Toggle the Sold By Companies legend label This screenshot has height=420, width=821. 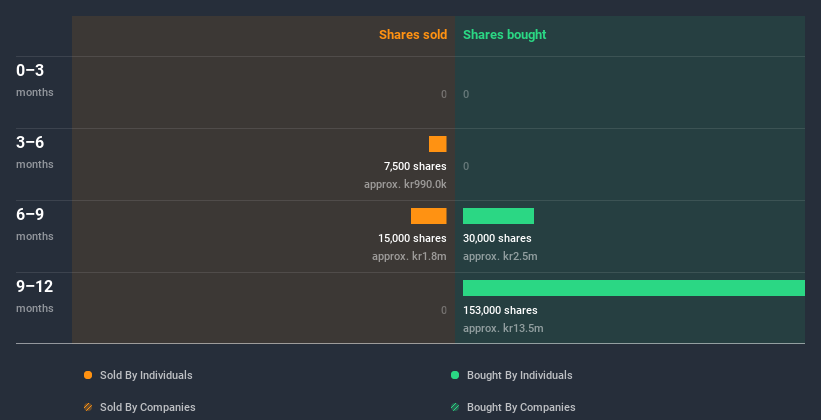[x=148, y=407]
